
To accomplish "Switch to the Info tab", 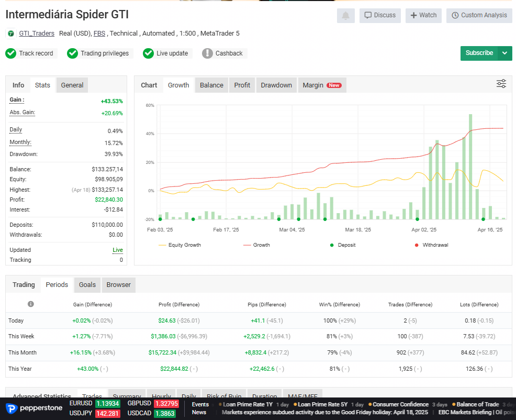I will point(18,85).
